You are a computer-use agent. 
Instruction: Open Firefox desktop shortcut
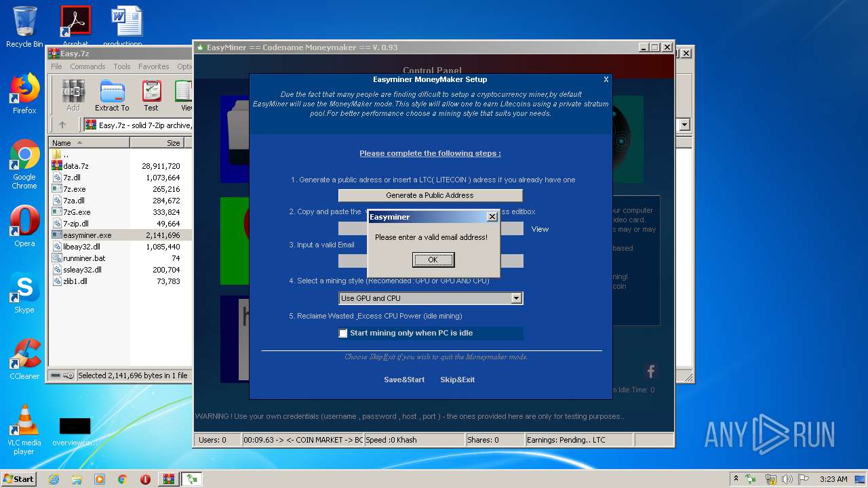[x=24, y=94]
